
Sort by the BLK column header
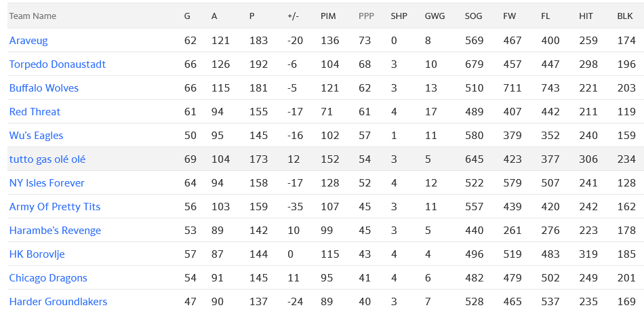click(624, 16)
